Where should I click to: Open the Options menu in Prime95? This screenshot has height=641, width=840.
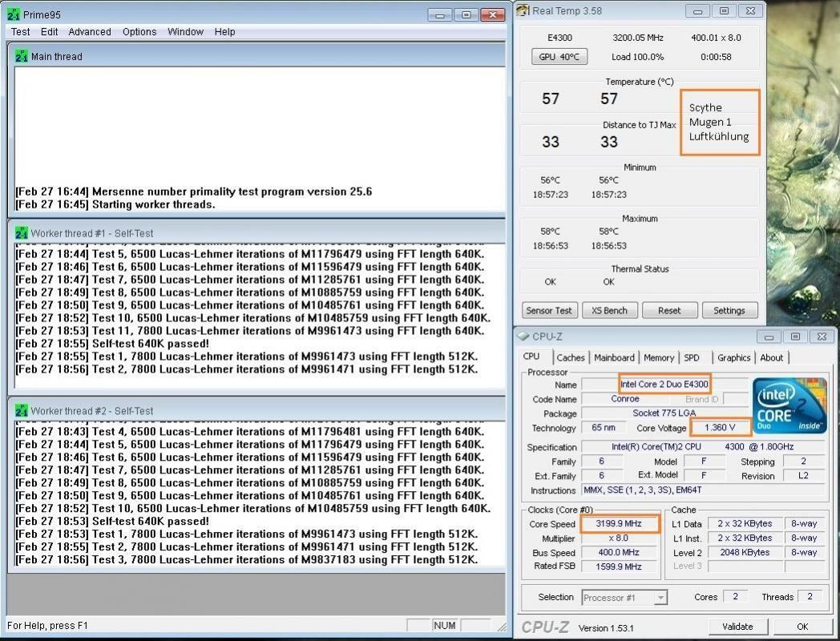[139, 31]
